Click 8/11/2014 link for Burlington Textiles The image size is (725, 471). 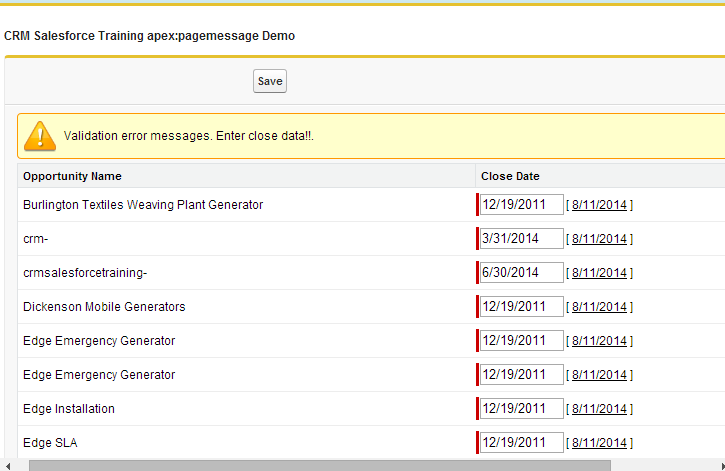[x=599, y=205]
